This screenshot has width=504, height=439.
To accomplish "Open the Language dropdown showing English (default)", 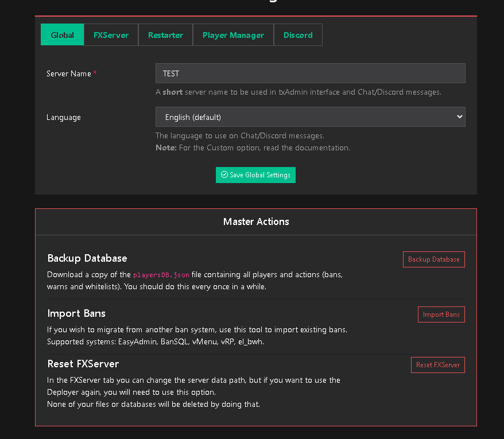I will pyautogui.click(x=310, y=117).
